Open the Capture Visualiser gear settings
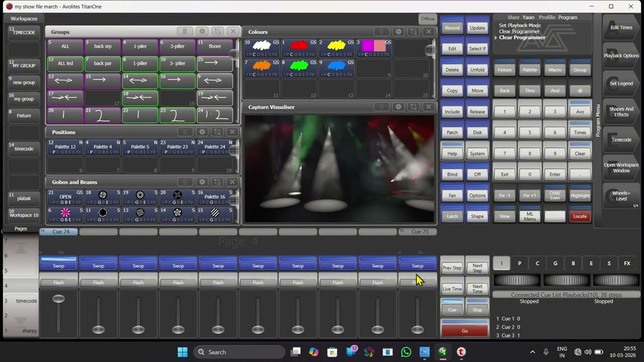 point(398,107)
